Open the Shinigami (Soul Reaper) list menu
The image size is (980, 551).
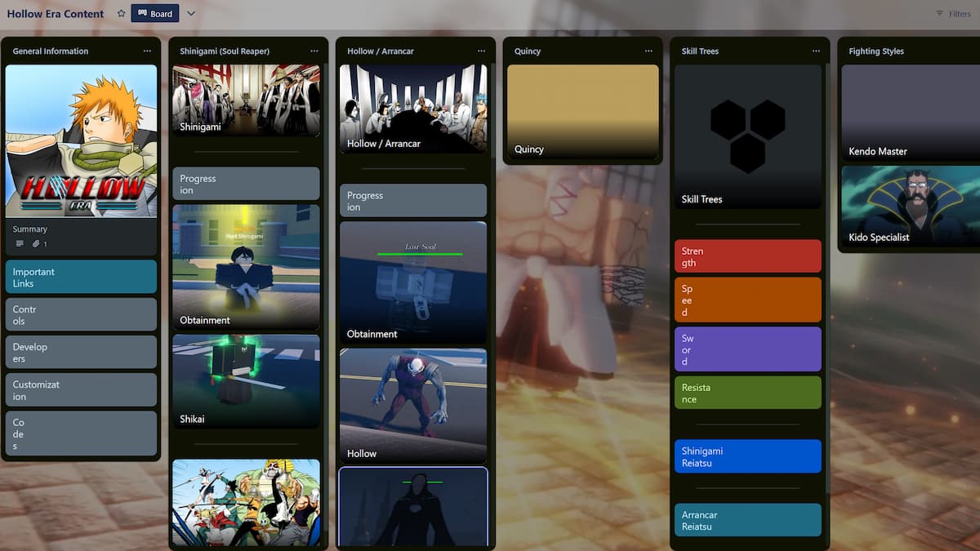(x=314, y=51)
